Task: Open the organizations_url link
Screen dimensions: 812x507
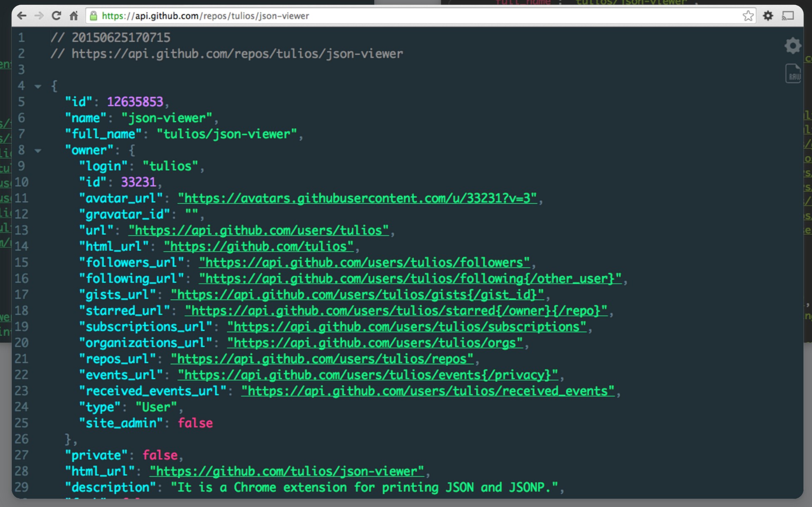Action: click(x=375, y=342)
